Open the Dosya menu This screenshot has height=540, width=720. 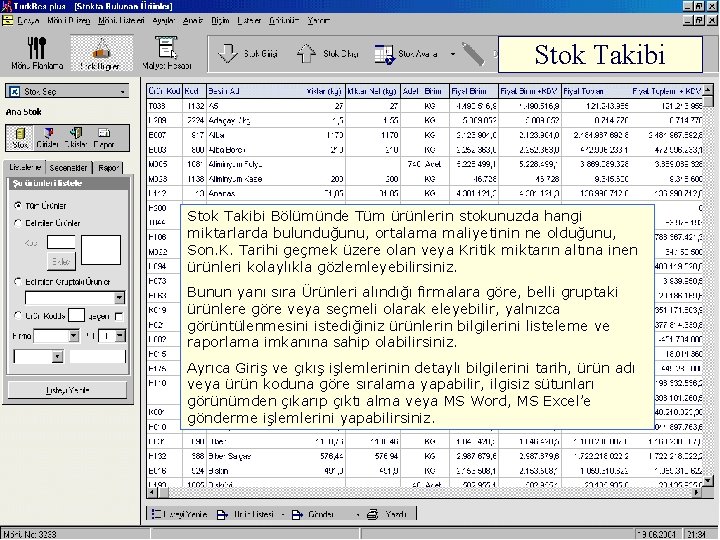[x=28, y=21]
